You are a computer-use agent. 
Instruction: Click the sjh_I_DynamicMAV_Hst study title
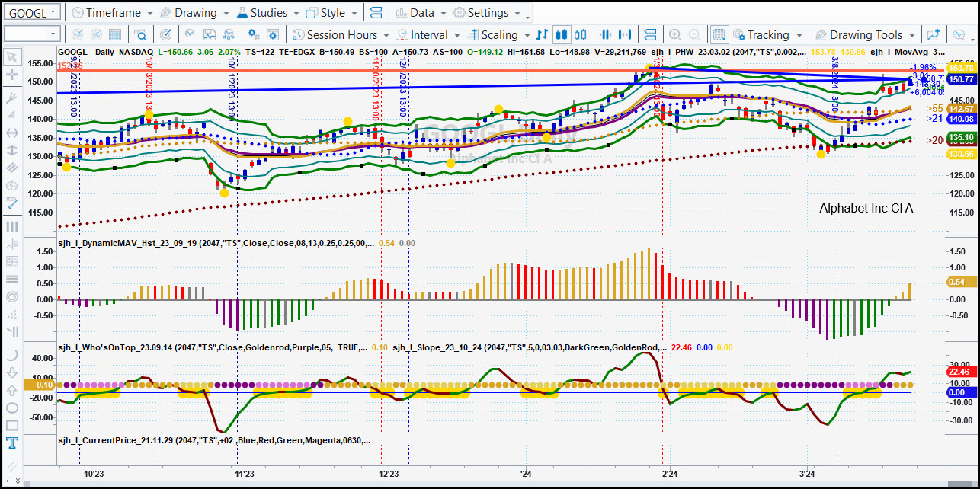point(216,243)
